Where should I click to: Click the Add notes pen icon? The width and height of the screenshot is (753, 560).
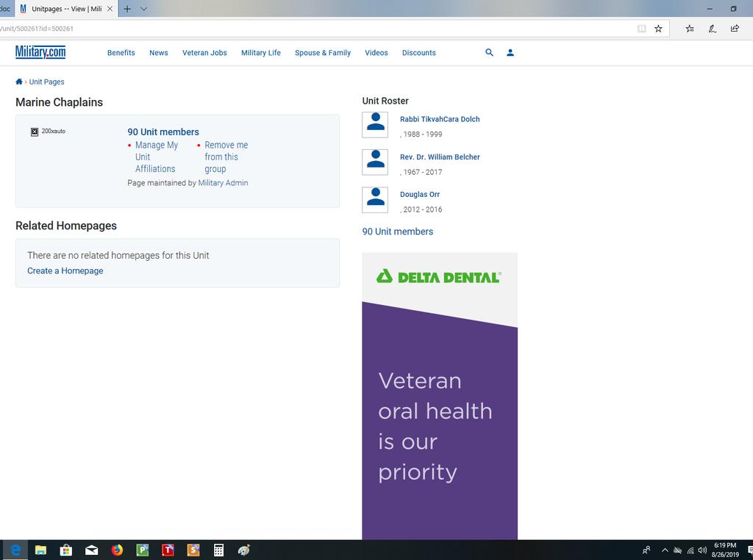(x=712, y=29)
